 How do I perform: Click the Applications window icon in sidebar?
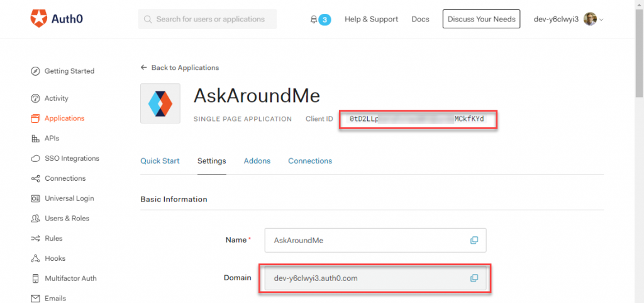[x=35, y=118]
